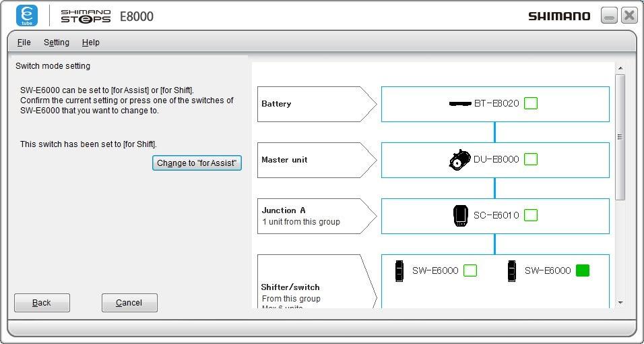
Task: Click the BT-E8020 battery icon
Action: coord(460,104)
